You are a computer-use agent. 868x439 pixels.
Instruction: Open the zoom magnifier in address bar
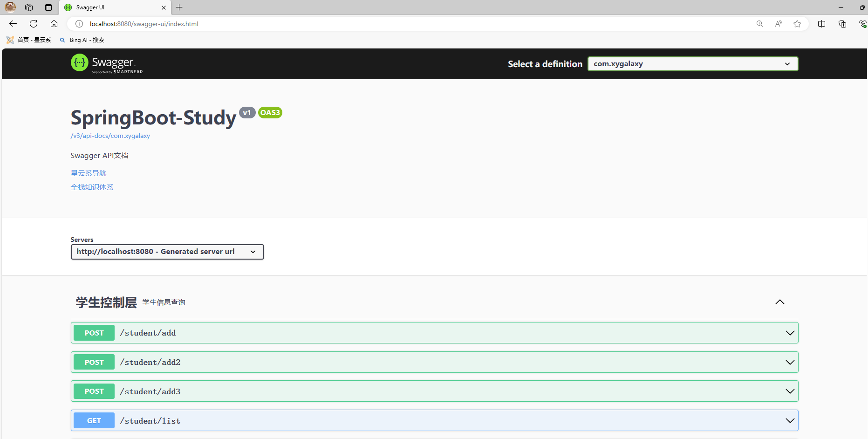[x=759, y=24]
